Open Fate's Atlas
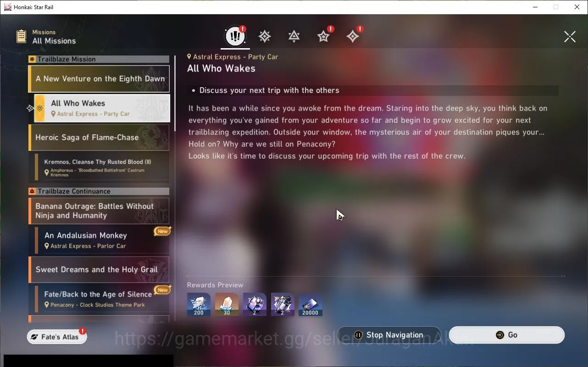 coord(57,337)
